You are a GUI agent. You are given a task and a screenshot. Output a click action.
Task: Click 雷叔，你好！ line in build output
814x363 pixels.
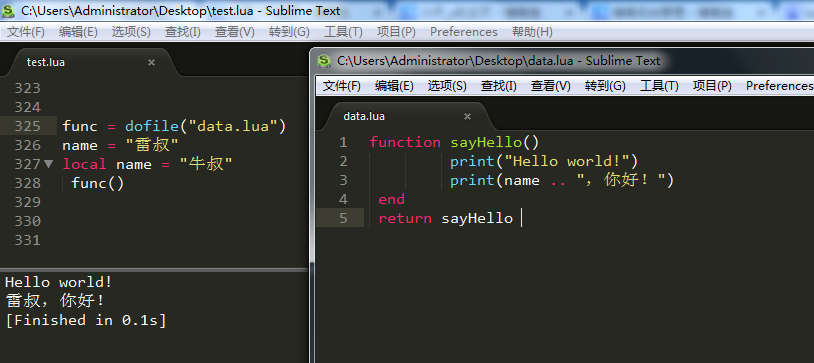(55, 301)
